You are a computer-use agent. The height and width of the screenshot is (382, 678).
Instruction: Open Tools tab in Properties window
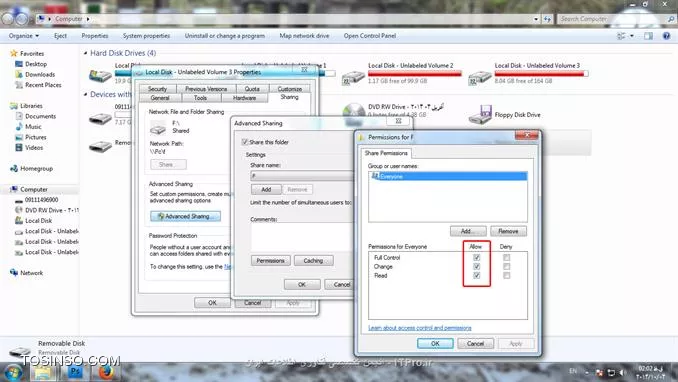click(x=200, y=98)
